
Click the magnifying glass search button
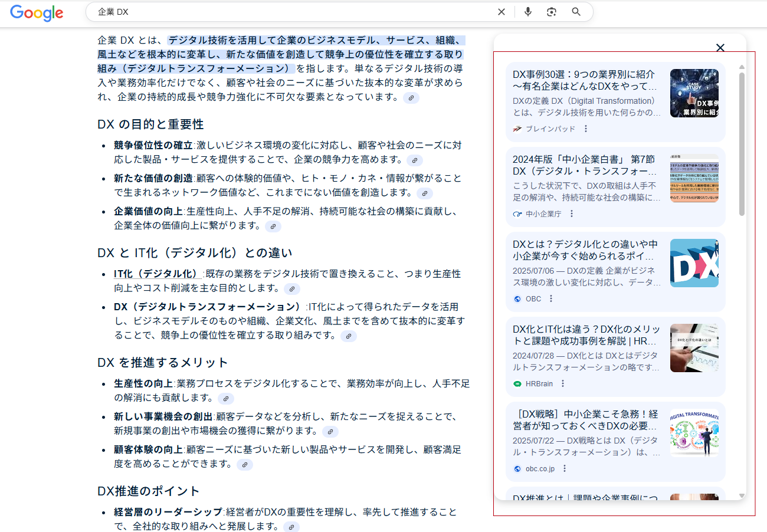[x=576, y=12]
